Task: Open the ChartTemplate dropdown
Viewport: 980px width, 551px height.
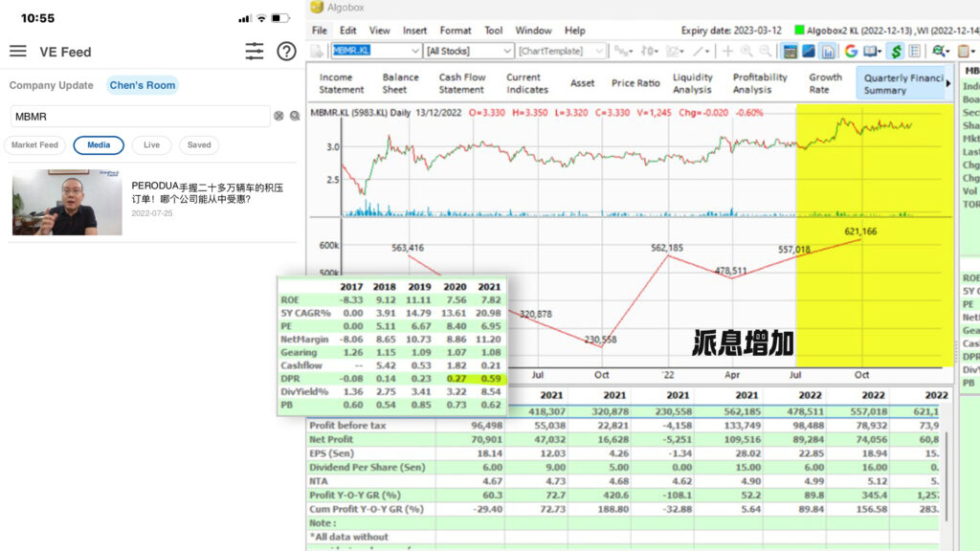Action: [x=600, y=52]
